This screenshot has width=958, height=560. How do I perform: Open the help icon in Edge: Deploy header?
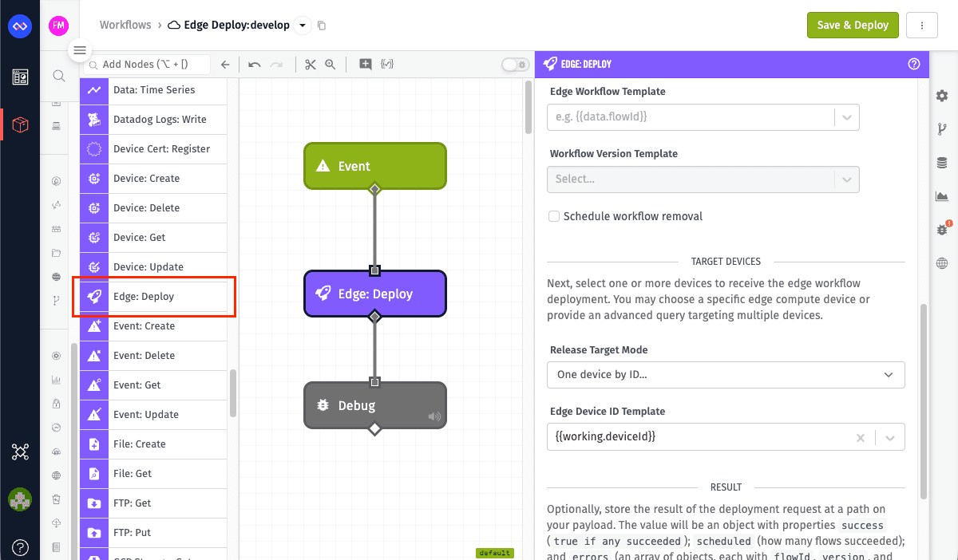point(915,64)
